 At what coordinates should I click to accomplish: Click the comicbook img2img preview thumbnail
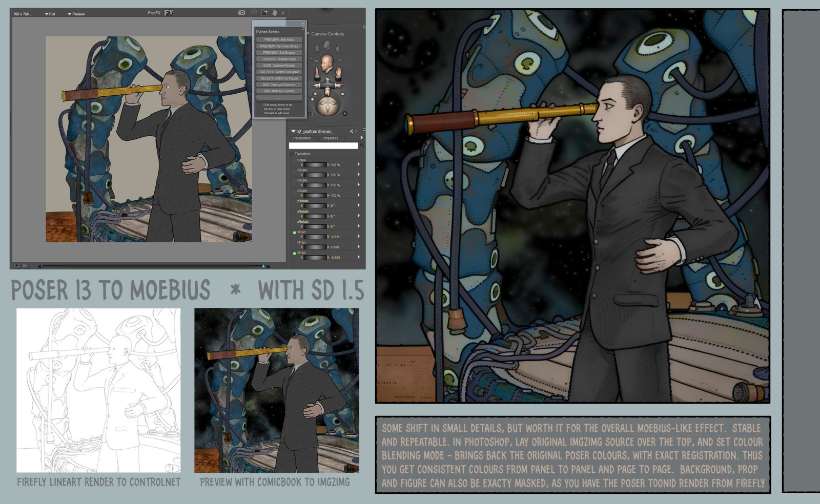click(277, 390)
